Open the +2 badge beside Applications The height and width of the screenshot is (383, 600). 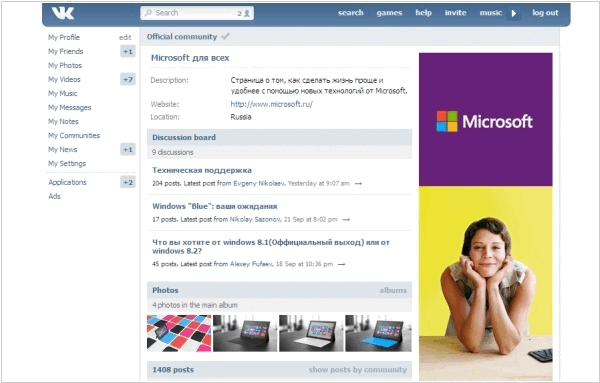[x=128, y=183]
